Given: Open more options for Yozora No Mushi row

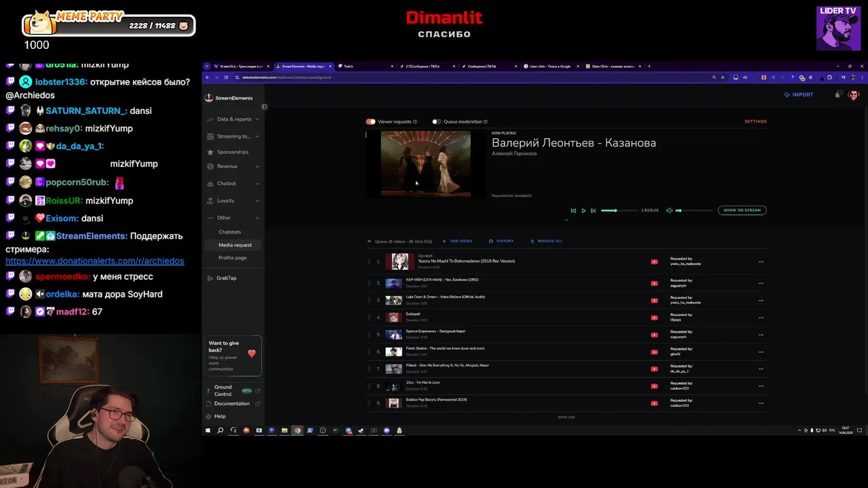Looking at the screenshot, I should click(x=761, y=262).
